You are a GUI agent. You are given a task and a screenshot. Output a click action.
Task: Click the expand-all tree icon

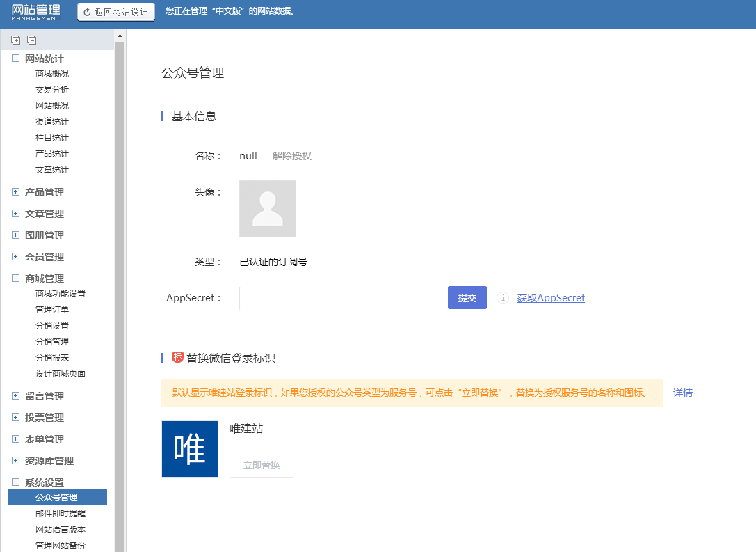(16, 40)
